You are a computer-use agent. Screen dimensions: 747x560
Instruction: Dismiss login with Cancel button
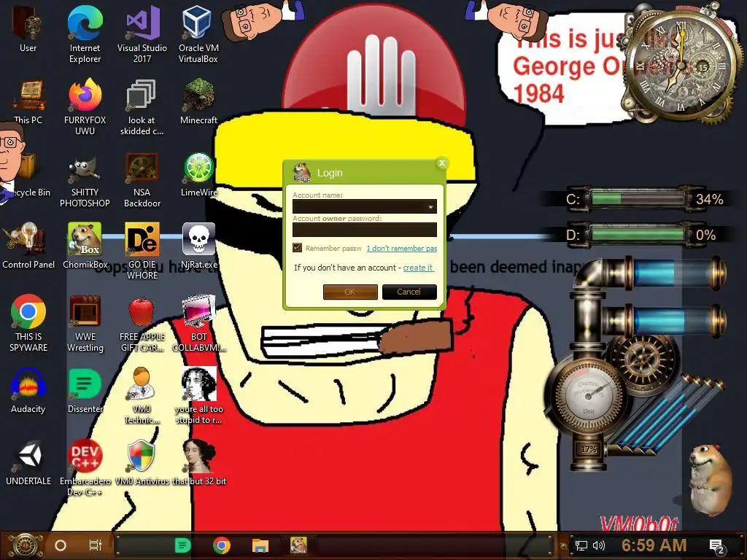coord(409,292)
